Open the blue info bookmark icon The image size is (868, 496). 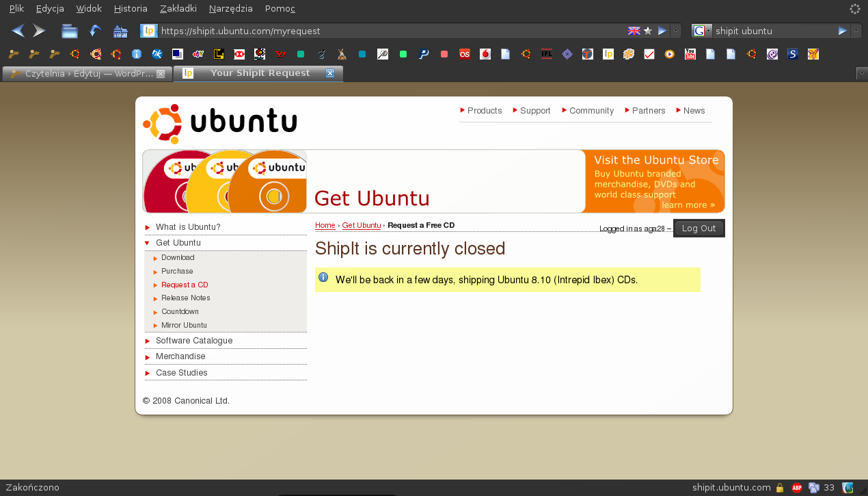137,54
